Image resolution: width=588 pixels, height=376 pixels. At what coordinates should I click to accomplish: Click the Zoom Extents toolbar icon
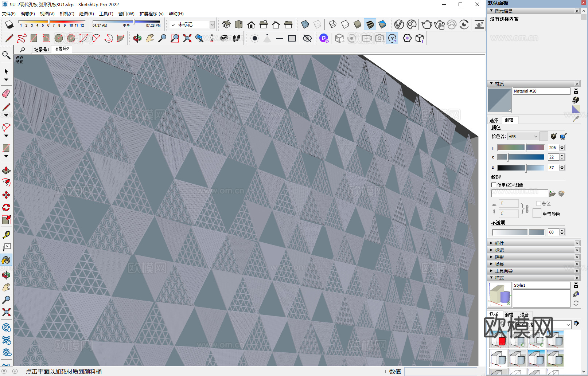pyautogui.click(x=187, y=38)
